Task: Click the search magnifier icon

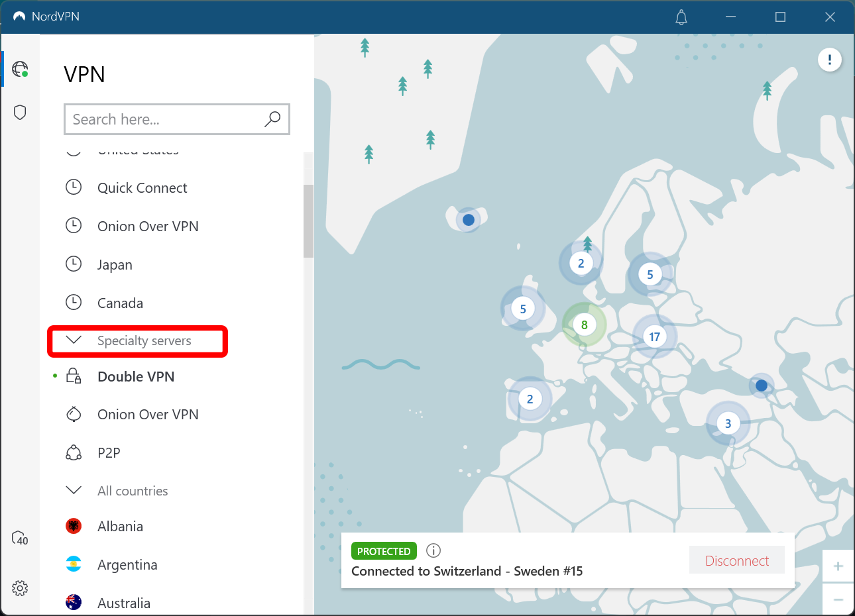Action: tap(272, 119)
